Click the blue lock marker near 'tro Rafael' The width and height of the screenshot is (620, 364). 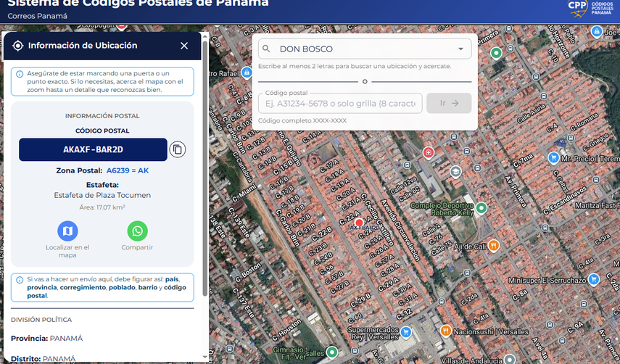247,73
